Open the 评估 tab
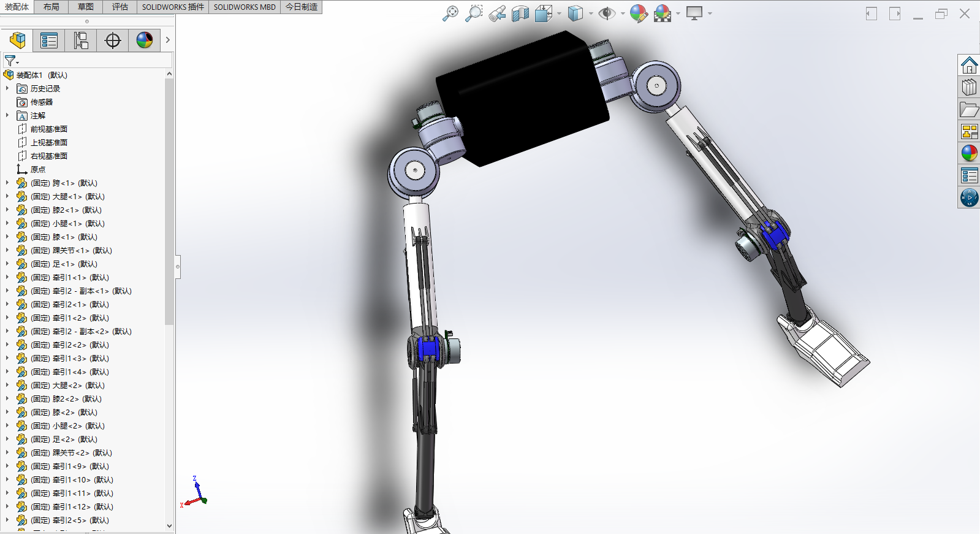The image size is (980, 534). tap(120, 7)
